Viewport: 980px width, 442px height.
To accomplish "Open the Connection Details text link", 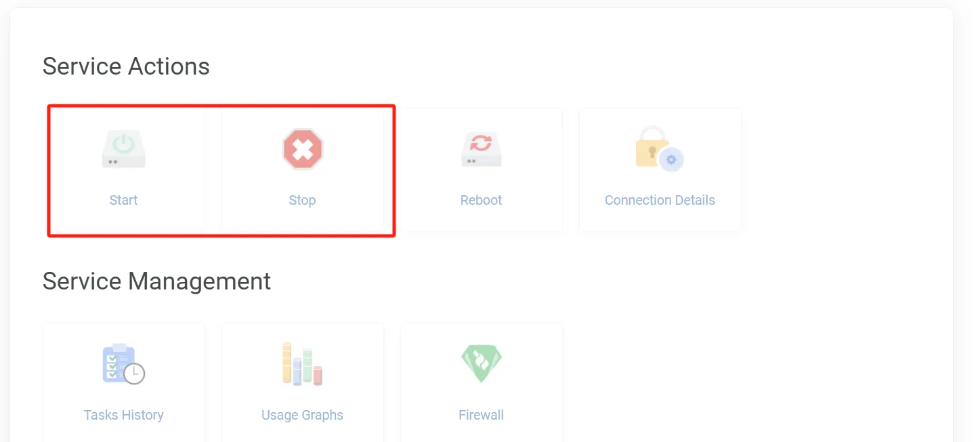I will pyautogui.click(x=660, y=200).
